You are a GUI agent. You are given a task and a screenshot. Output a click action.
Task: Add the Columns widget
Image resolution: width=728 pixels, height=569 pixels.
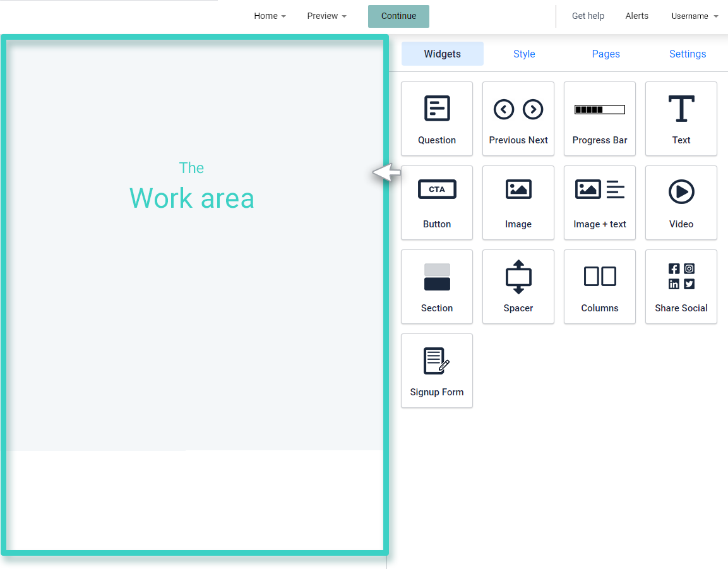click(x=599, y=287)
